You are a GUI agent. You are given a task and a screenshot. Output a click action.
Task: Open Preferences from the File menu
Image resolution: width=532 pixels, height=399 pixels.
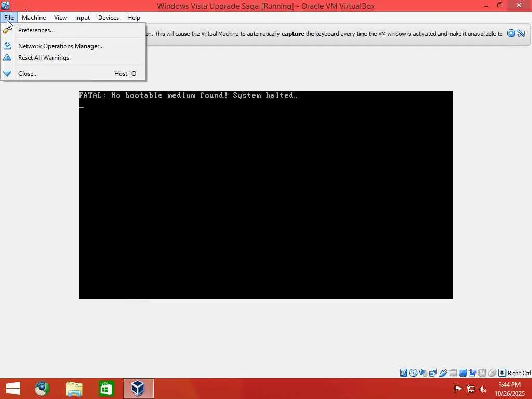[36, 30]
